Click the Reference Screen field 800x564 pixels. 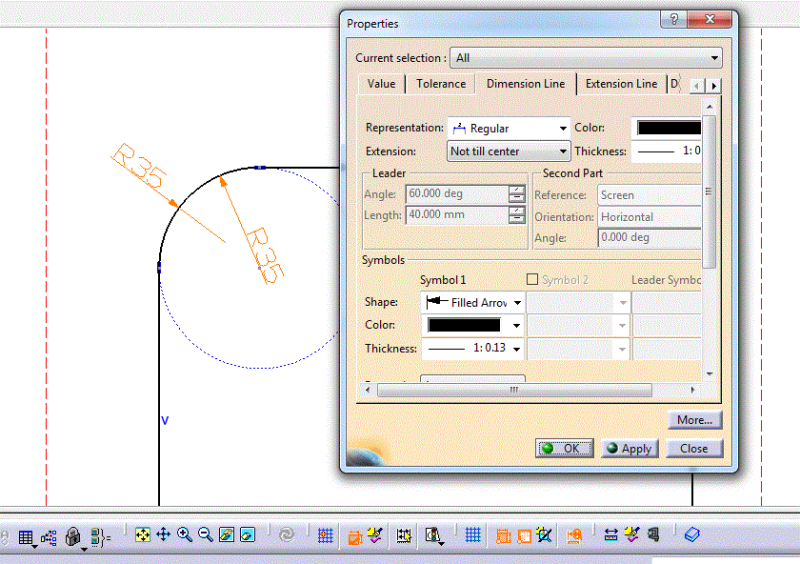point(649,195)
